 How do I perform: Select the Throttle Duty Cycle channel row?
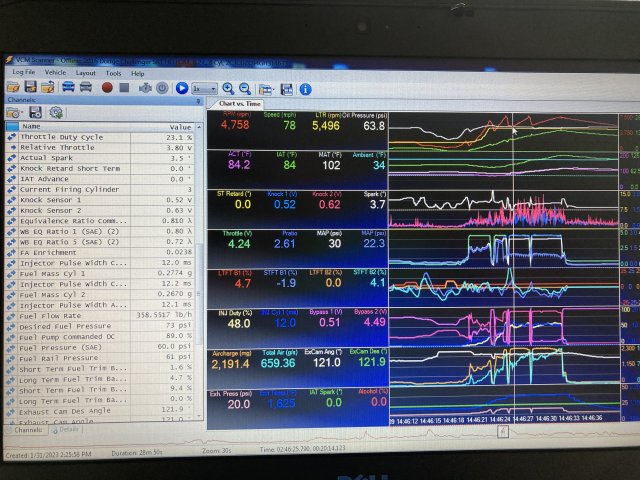click(100, 137)
